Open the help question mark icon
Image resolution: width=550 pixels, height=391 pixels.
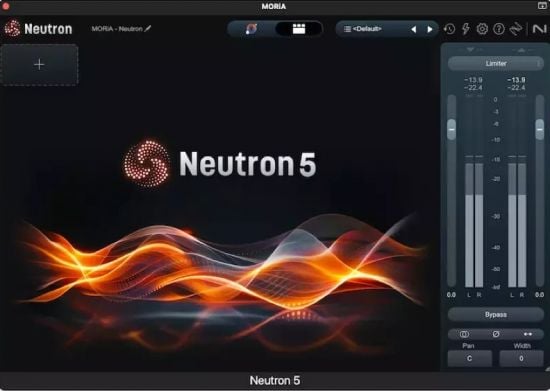[x=499, y=29]
